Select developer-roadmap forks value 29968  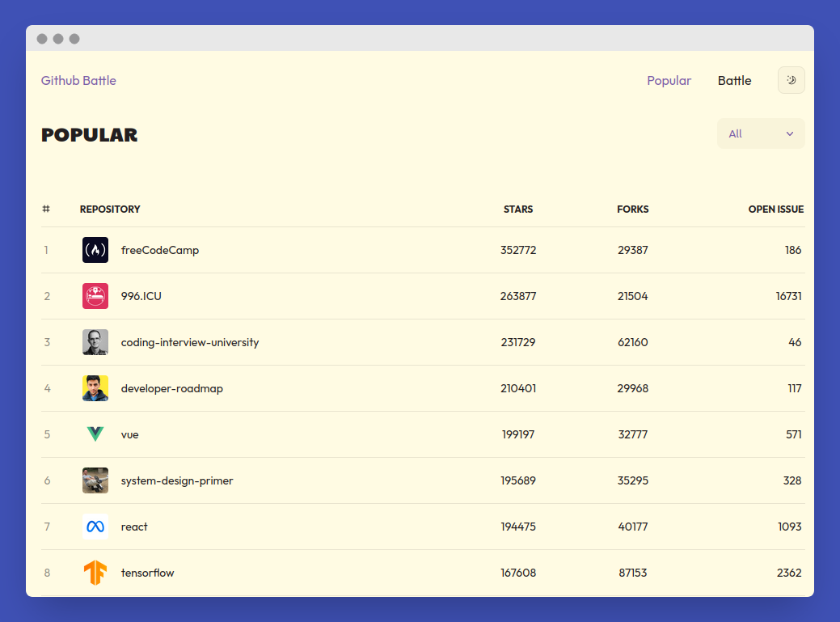click(x=633, y=388)
